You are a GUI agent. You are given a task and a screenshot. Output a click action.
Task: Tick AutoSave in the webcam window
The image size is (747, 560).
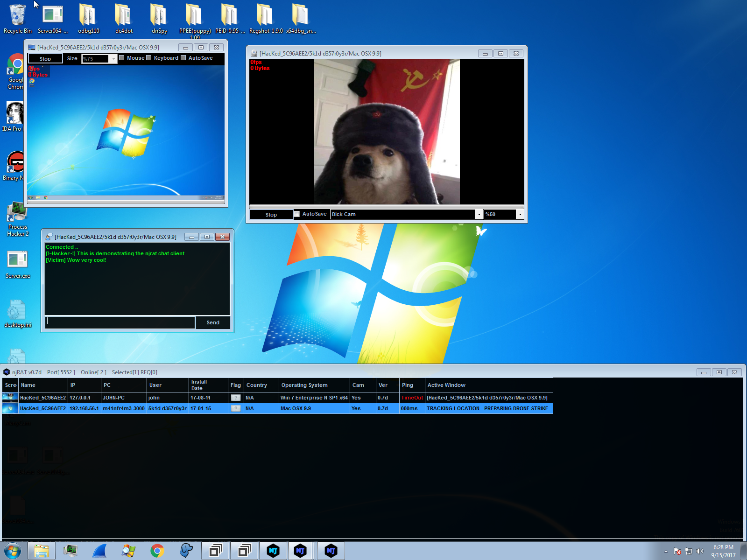297,214
